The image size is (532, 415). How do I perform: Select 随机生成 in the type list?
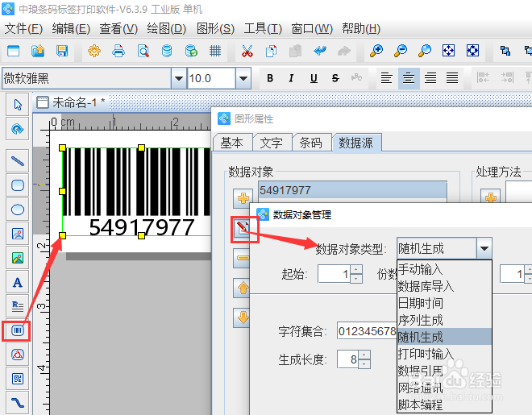(x=444, y=337)
